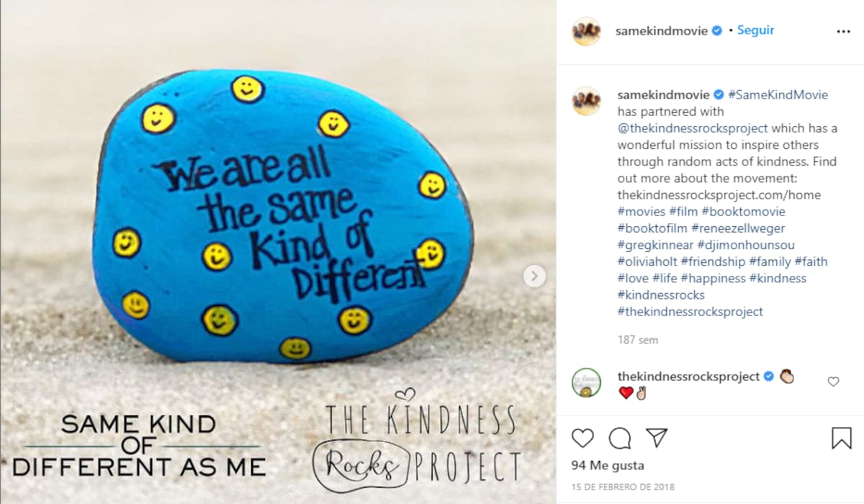Open the #djimonhounsou hashtag
The height and width of the screenshot is (504, 864).
click(x=746, y=245)
